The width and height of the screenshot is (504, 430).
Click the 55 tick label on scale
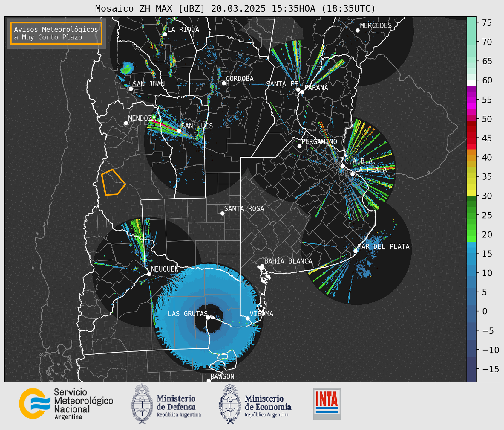[487, 100]
